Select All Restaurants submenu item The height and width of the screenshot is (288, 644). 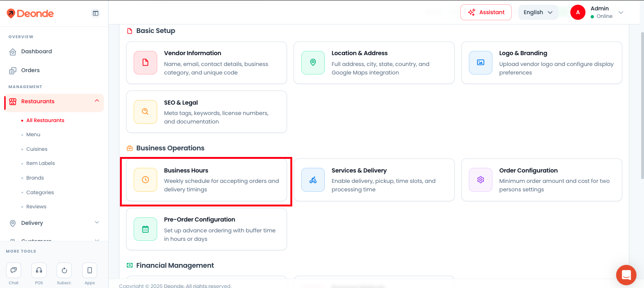tap(45, 121)
